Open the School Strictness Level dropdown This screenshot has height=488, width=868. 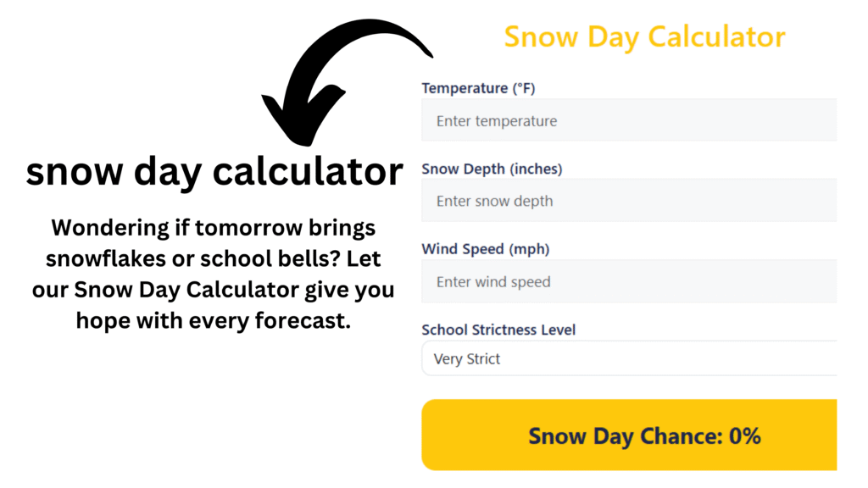[x=629, y=358]
